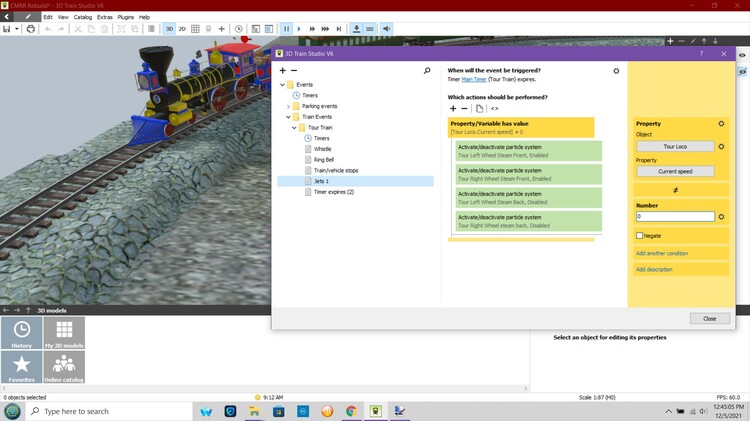
Task: Open the Online catalog tile
Action: click(x=64, y=367)
